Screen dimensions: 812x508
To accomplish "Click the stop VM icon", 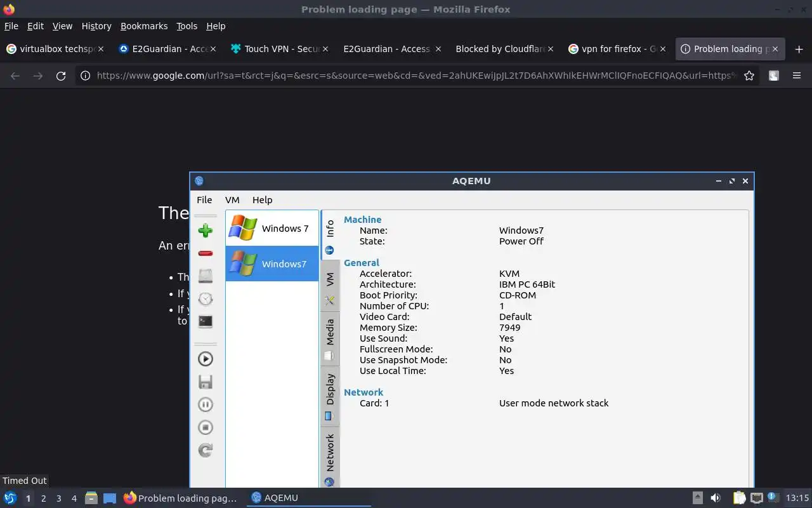I will tap(205, 427).
